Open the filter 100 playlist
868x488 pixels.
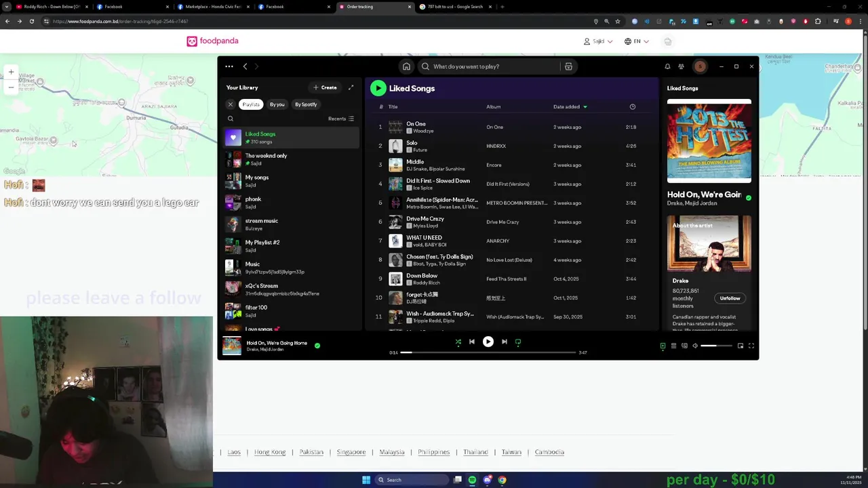292,311
